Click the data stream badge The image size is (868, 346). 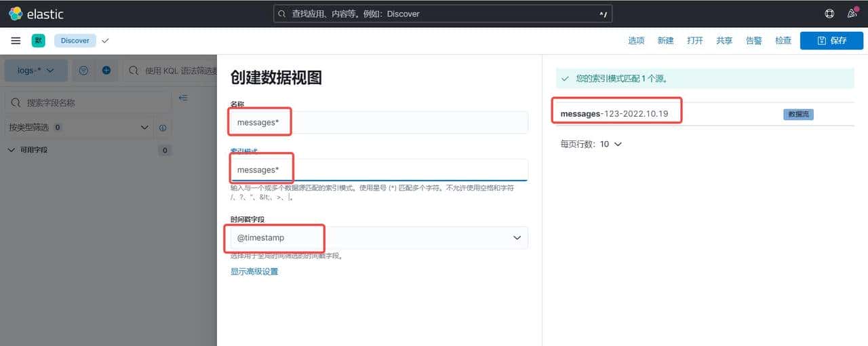pyautogui.click(x=797, y=114)
